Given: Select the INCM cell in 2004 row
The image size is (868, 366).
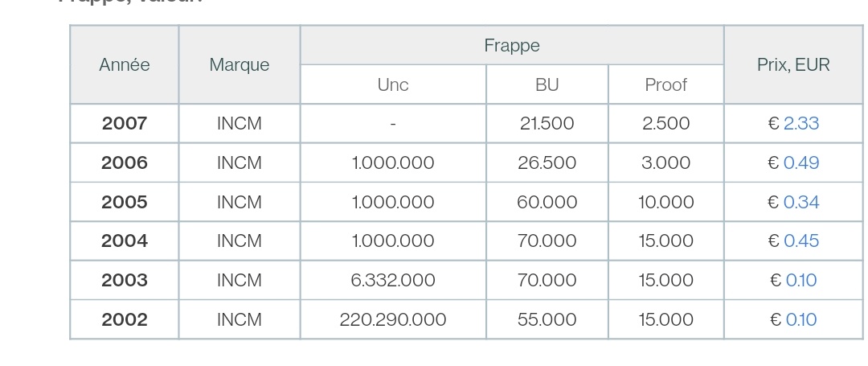Looking at the screenshot, I should tap(240, 241).
